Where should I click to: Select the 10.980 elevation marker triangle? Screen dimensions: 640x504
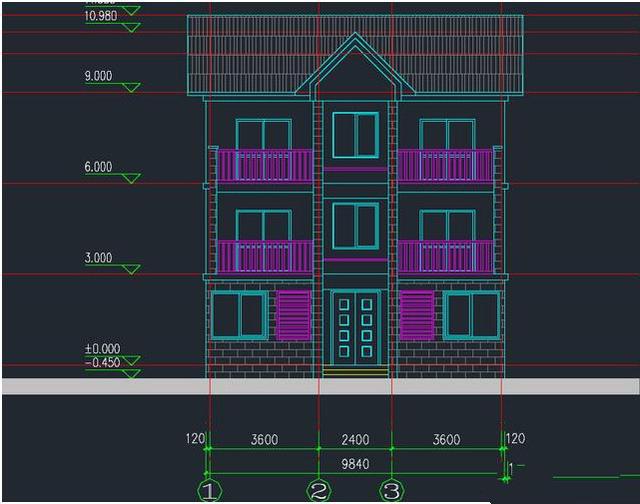130,27
